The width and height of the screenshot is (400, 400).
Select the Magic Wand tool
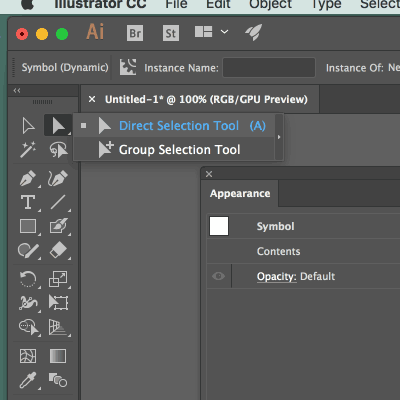tap(28, 150)
